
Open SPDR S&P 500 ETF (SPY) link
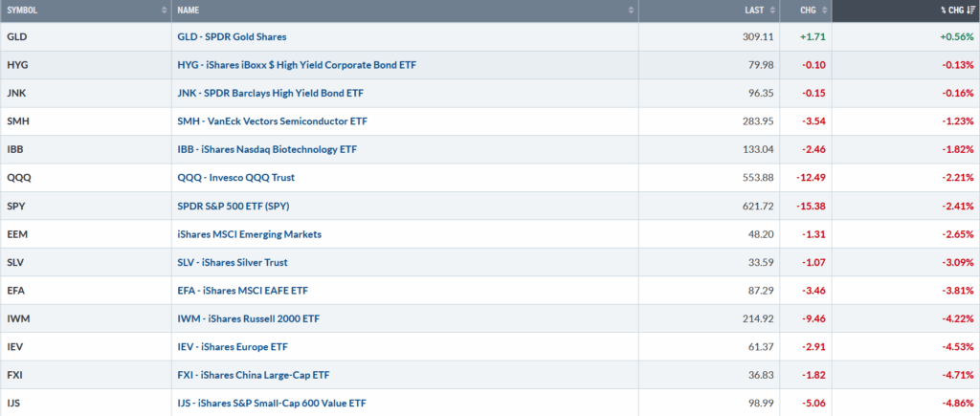pyautogui.click(x=235, y=206)
